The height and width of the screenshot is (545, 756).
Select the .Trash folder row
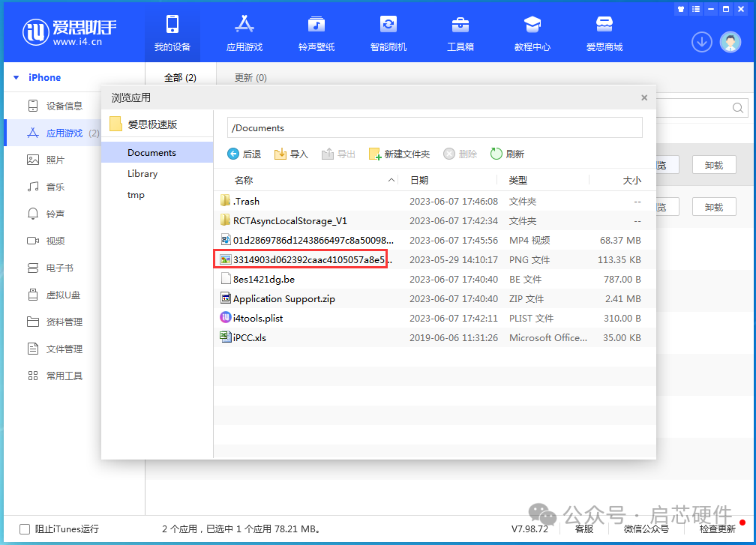coord(434,201)
